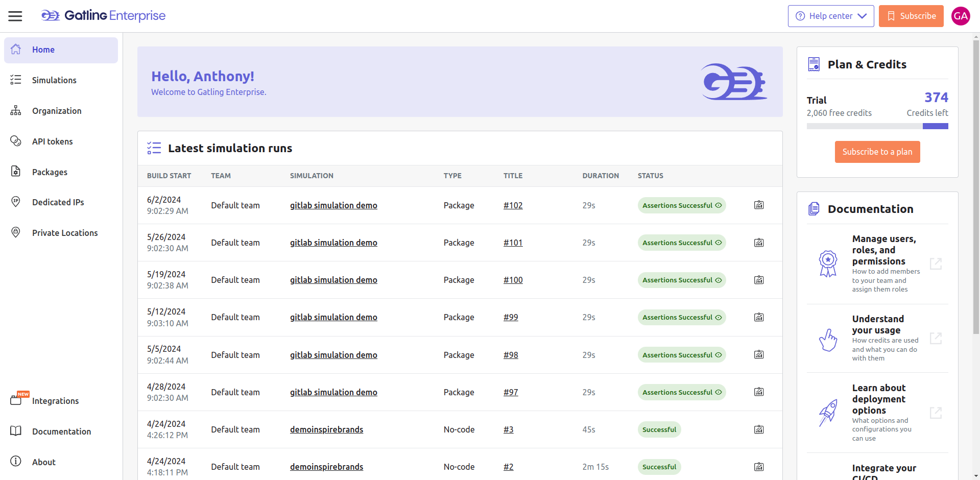Click the page vertical scrollbar
Image resolution: width=980 pixels, height=480 pixels.
tap(976, 189)
